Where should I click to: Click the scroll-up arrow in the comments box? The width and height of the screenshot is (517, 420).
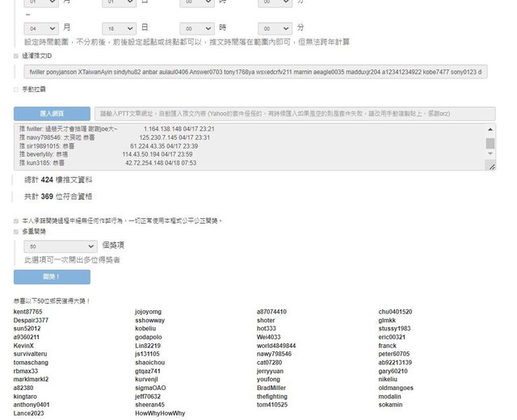pyautogui.click(x=490, y=129)
